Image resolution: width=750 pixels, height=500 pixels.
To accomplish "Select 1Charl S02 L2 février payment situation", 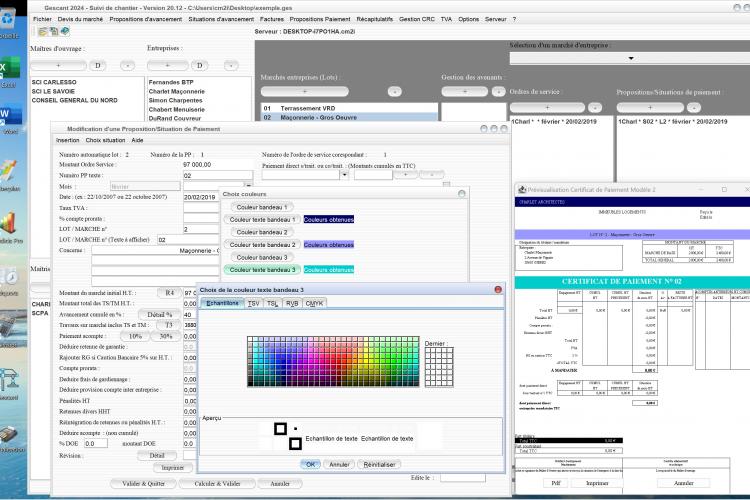I will pos(673,122).
